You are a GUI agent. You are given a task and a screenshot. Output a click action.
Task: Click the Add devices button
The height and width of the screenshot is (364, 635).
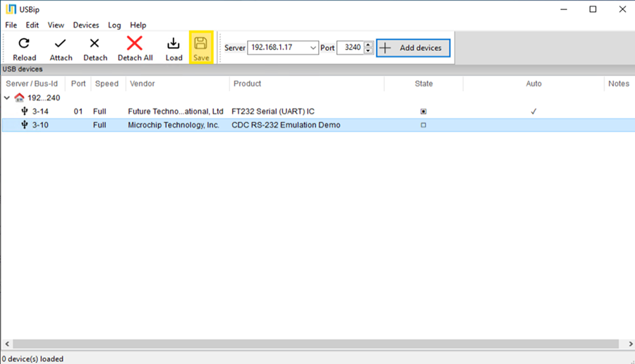pos(413,48)
